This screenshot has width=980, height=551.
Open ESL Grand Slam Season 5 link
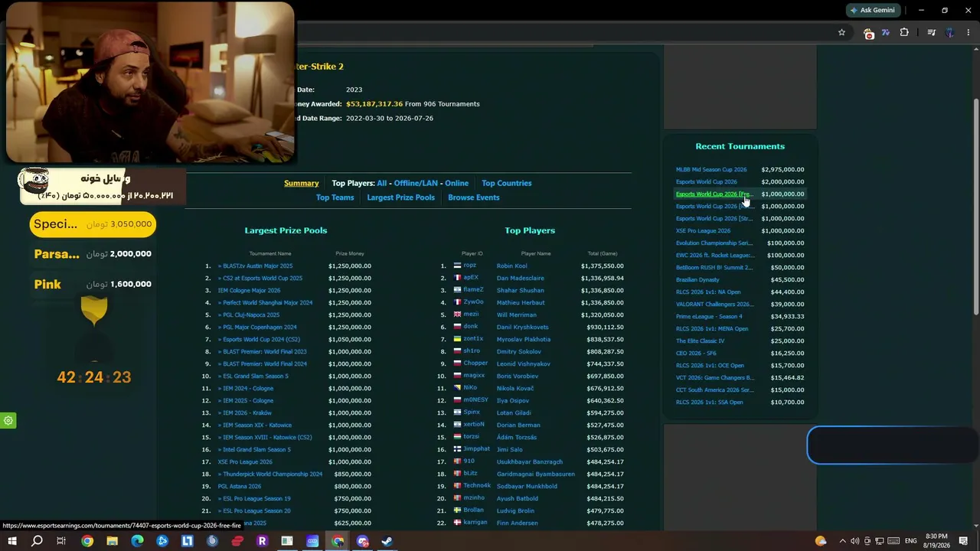(256, 377)
